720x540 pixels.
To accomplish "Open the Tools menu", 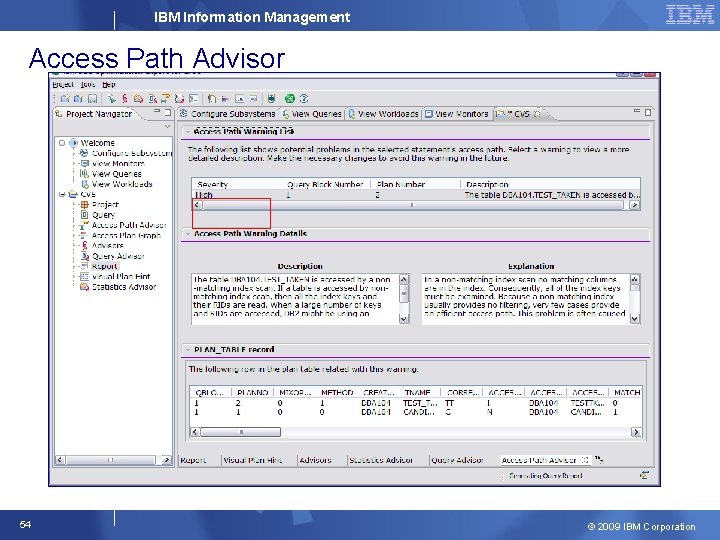I will 88,84.
